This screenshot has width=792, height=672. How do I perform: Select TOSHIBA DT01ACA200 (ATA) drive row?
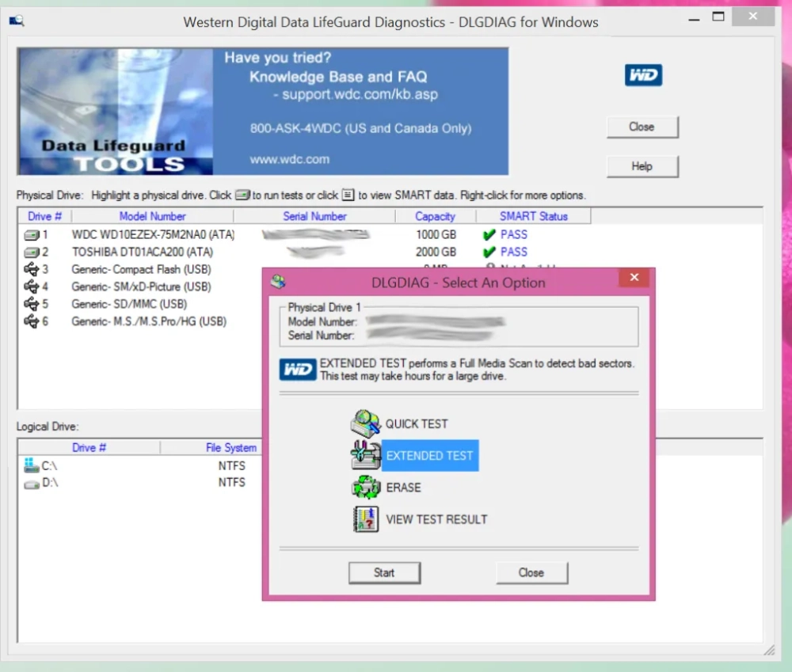(x=142, y=252)
